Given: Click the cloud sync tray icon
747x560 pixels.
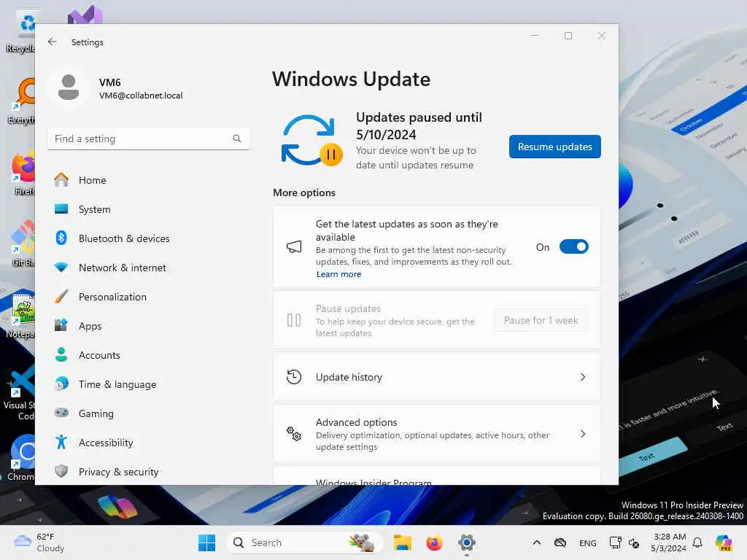Looking at the screenshot, I should click(560, 542).
